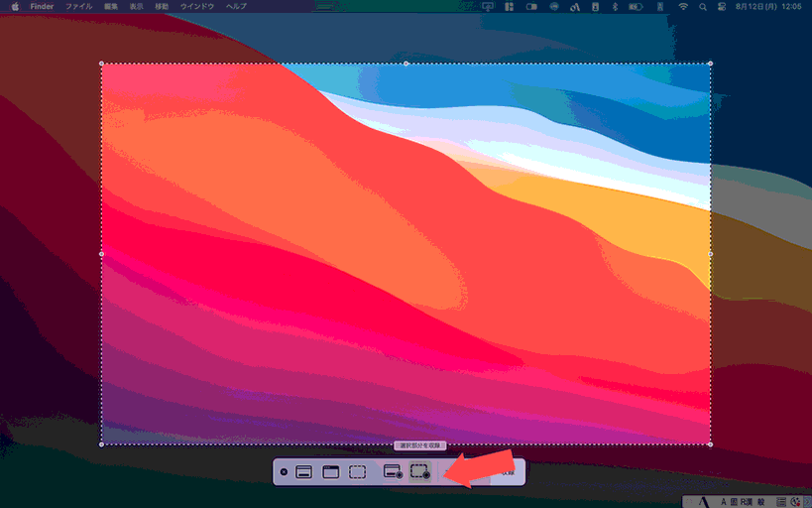The image size is (812, 508).
Task: Click top-middle selection edge handle
Action: [406, 63]
